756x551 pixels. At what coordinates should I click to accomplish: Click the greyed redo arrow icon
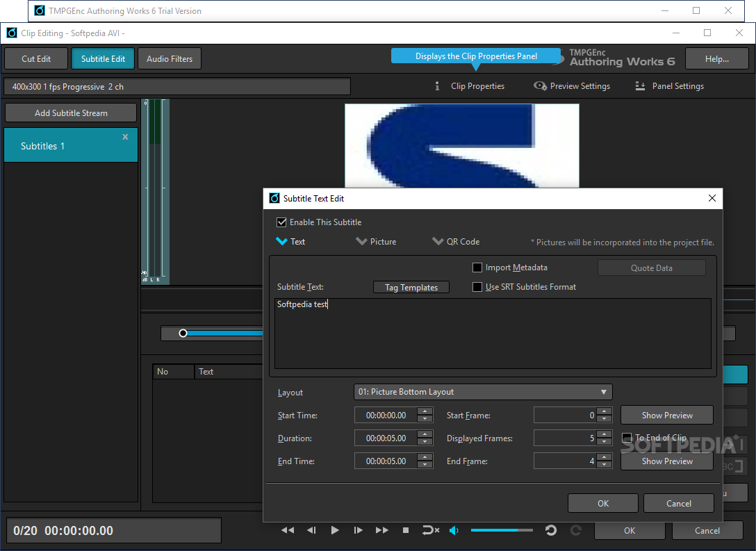click(575, 530)
